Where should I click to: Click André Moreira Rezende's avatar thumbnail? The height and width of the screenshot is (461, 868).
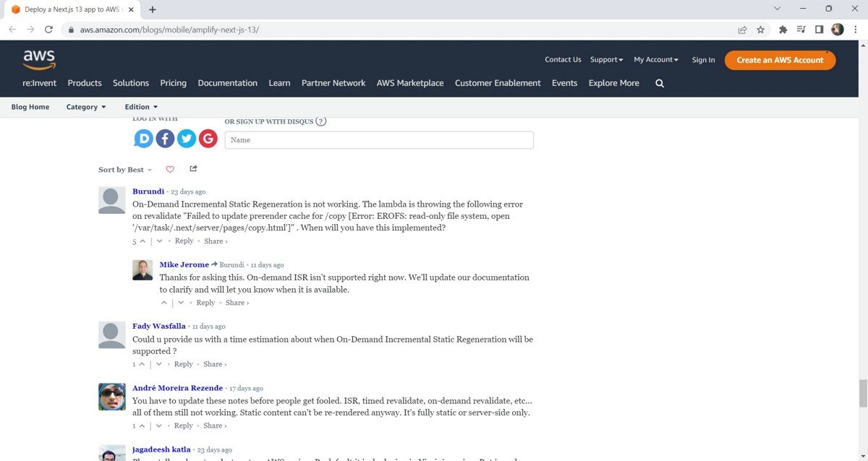(111, 397)
